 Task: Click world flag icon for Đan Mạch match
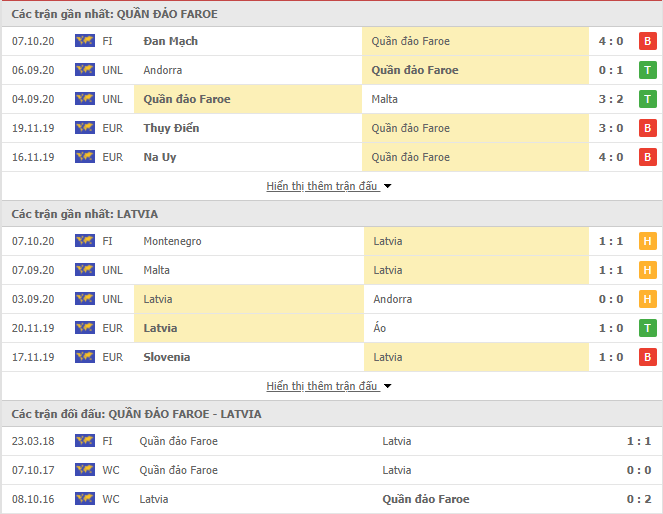85,41
